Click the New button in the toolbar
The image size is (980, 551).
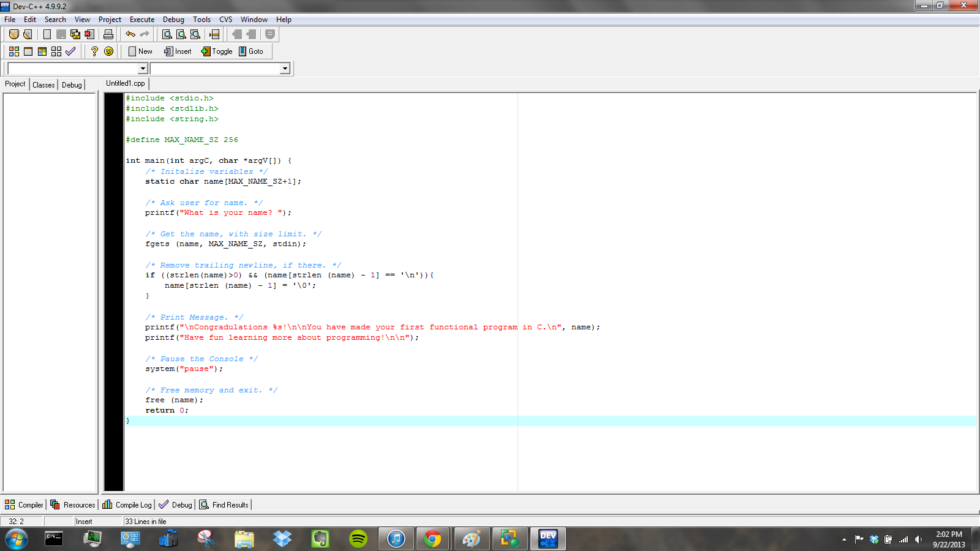point(140,51)
